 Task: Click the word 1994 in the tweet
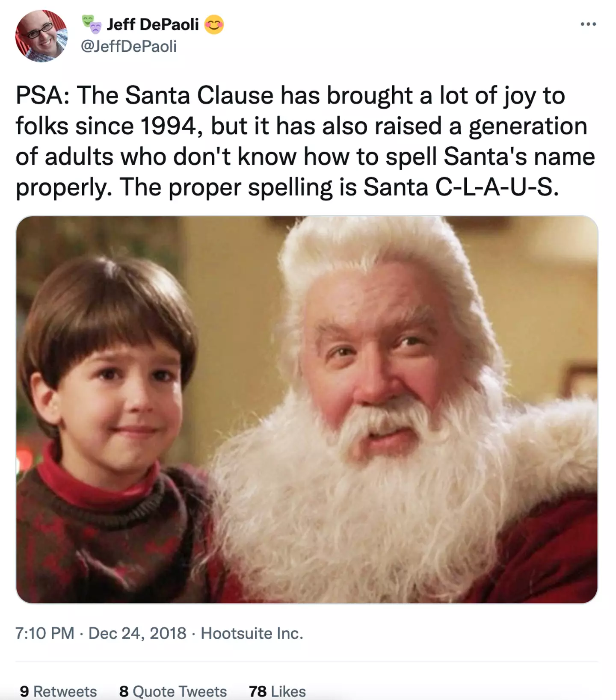coord(168,126)
